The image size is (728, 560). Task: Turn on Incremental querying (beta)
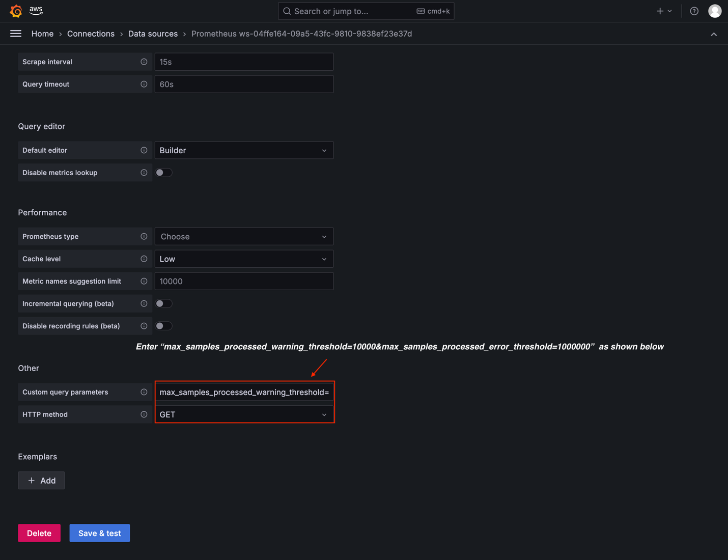pyautogui.click(x=163, y=303)
